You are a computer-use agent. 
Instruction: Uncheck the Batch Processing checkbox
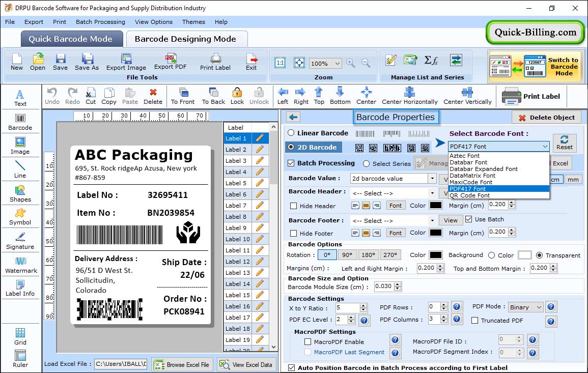pos(291,163)
